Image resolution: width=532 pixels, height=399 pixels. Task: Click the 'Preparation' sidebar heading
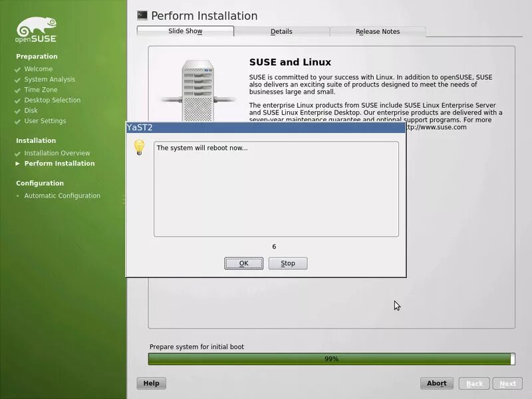(x=37, y=57)
